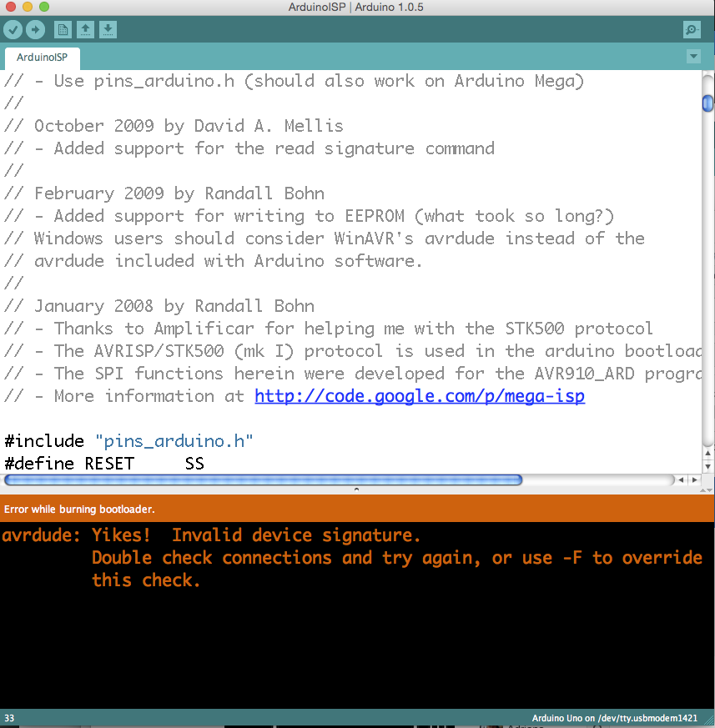Screen dimensions: 715x728
Task: Click the horizontal scroll right arrow
Action: (x=694, y=480)
